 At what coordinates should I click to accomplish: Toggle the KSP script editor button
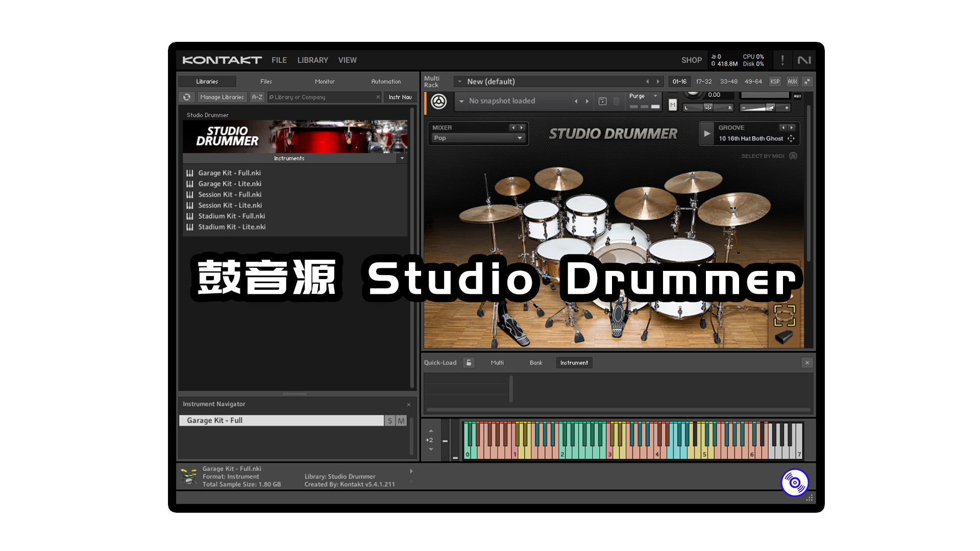coord(775,82)
